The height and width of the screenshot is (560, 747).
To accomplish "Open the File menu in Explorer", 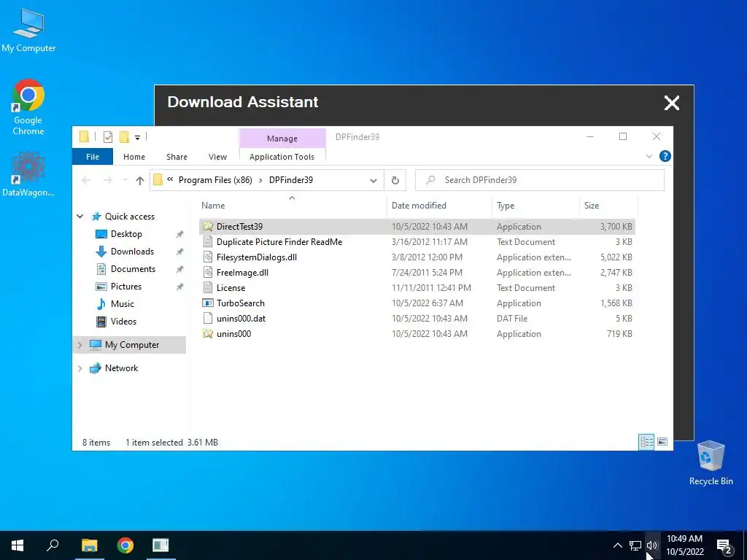I will pos(93,157).
